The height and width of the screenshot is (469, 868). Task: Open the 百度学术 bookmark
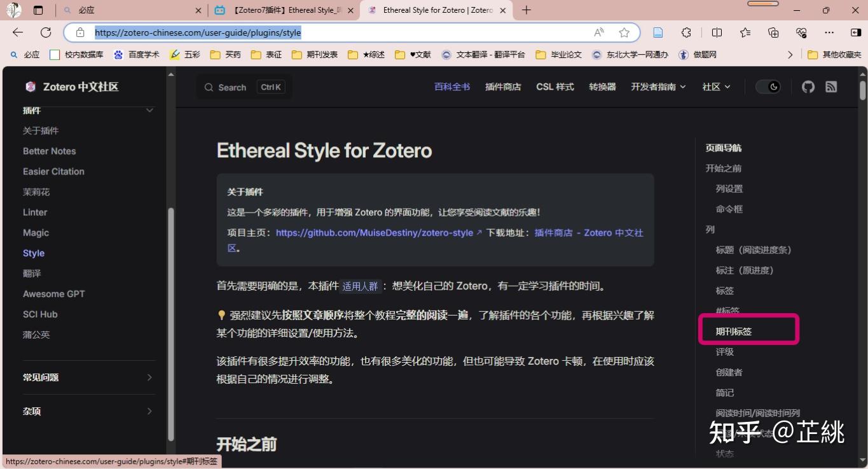[137, 55]
